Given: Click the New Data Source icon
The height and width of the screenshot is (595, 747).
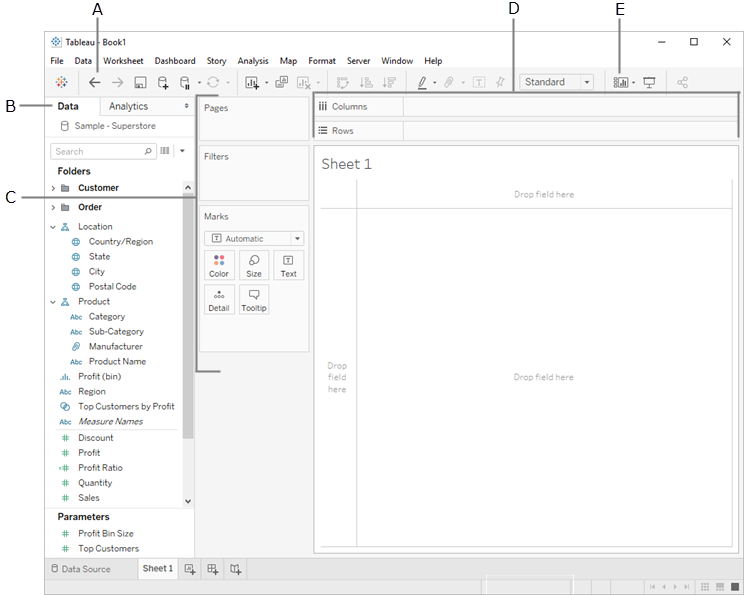Looking at the screenshot, I should pos(163,83).
